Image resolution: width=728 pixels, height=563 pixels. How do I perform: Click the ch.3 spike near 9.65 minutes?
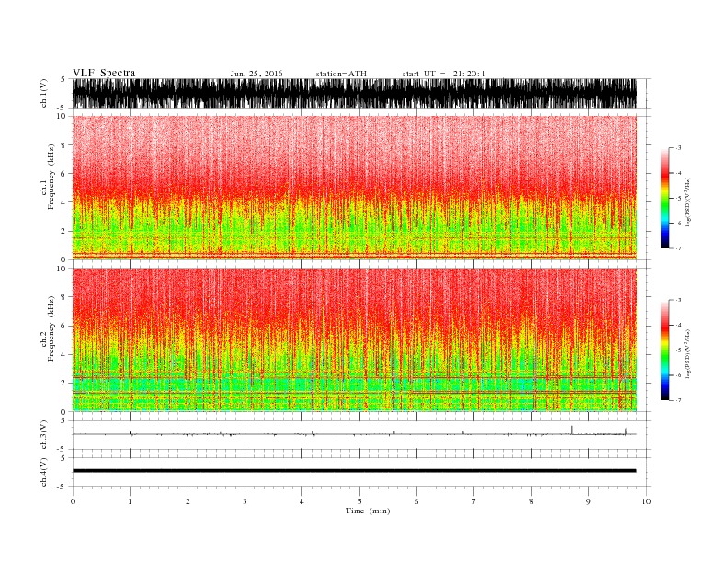(x=626, y=431)
